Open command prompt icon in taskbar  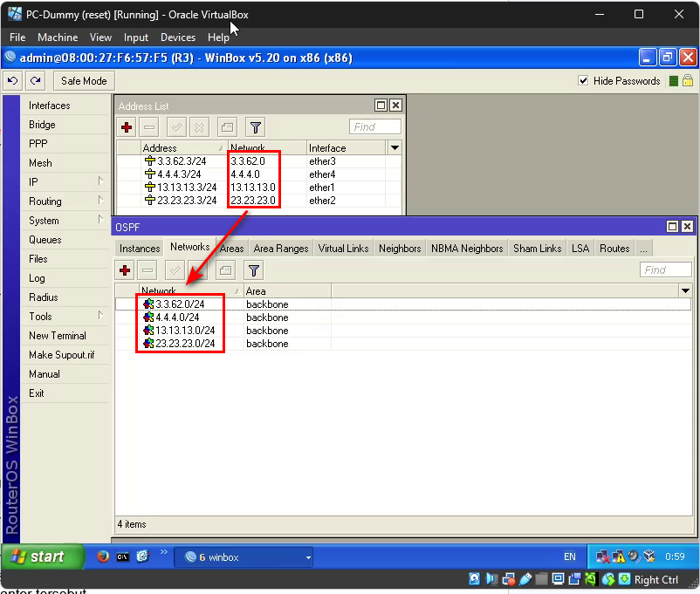pos(123,556)
